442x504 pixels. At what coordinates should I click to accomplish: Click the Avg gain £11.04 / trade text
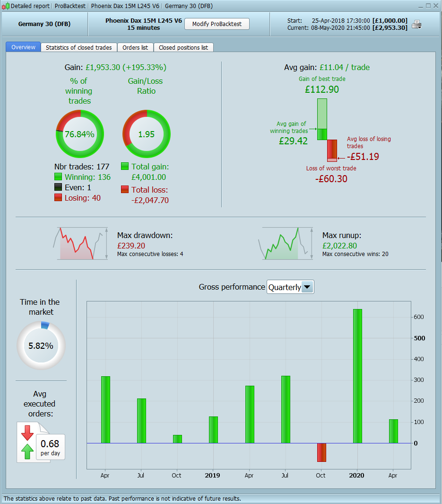click(327, 67)
